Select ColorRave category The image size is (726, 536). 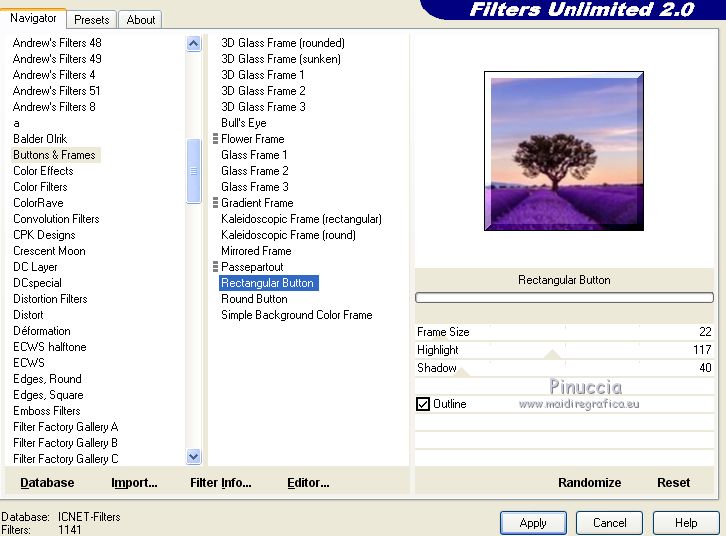pyautogui.click(x=38, y=203)
